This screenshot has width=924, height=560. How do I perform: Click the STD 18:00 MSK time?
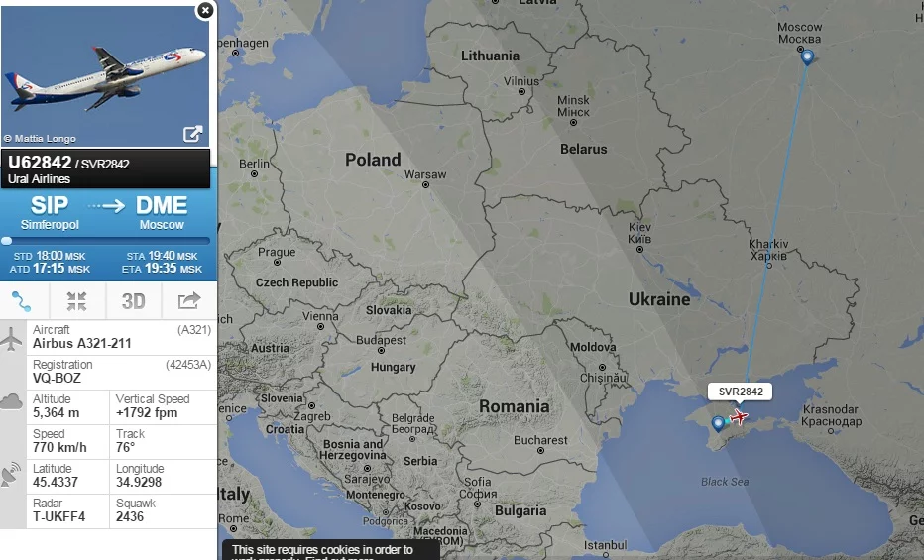click(x=50, y=256)
